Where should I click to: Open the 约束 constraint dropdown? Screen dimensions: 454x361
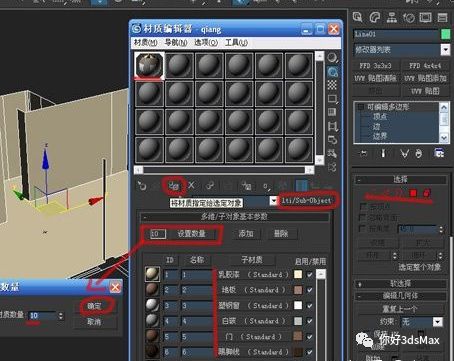click(x=438, y=322)
